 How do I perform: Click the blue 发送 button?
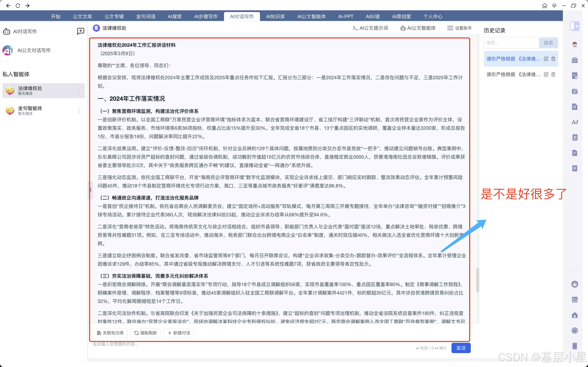click(x=461, y=348)
